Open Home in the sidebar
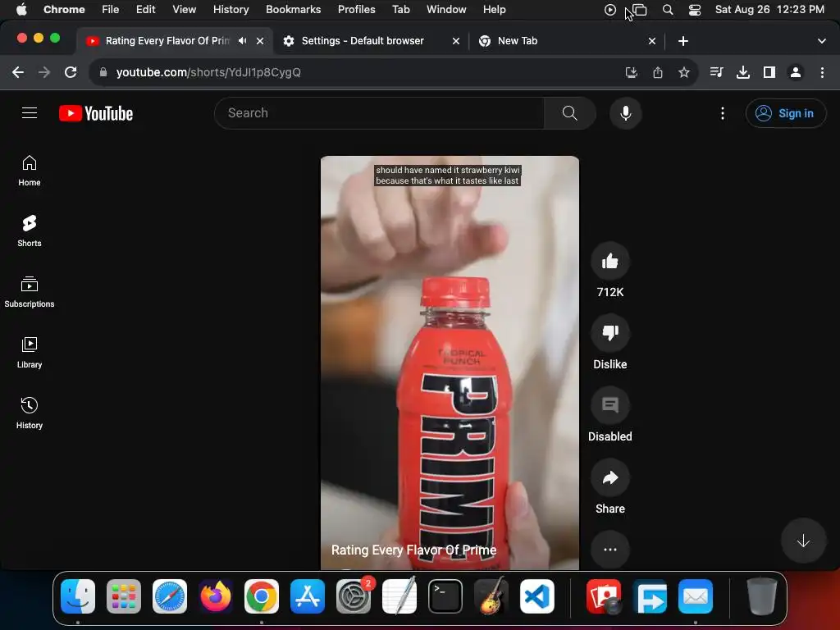 [x=30, y=171]
